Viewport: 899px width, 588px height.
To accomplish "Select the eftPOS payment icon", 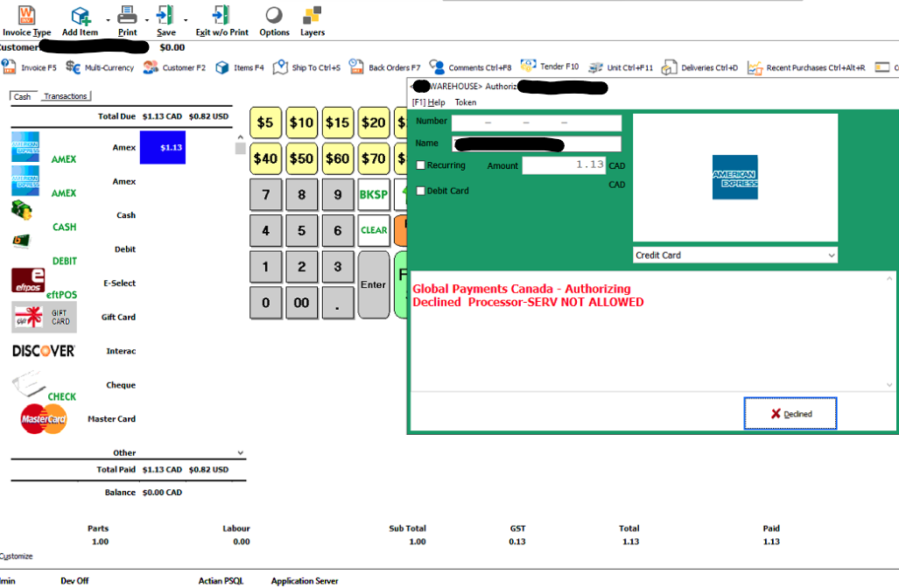I will click(28, 280).
